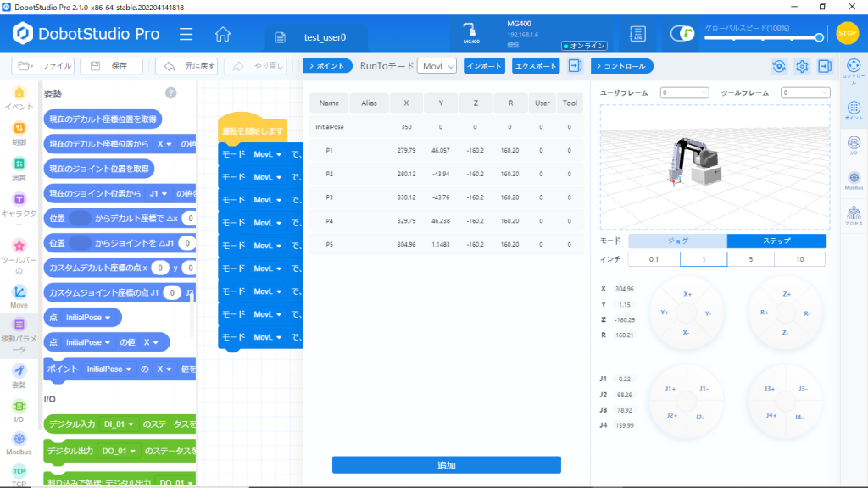868x488 pixels.
Task: Click the 追加 button to add a point
Action: [446, 465]
